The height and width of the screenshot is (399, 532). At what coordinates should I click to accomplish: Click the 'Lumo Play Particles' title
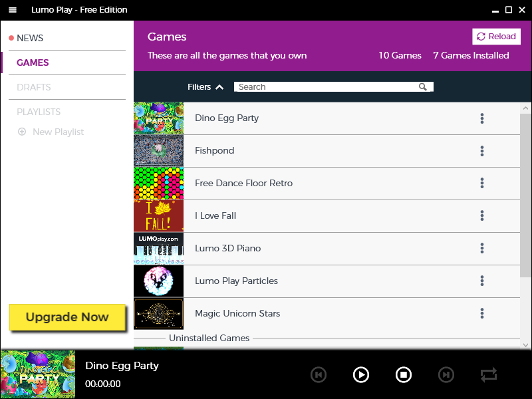point(236,281)
